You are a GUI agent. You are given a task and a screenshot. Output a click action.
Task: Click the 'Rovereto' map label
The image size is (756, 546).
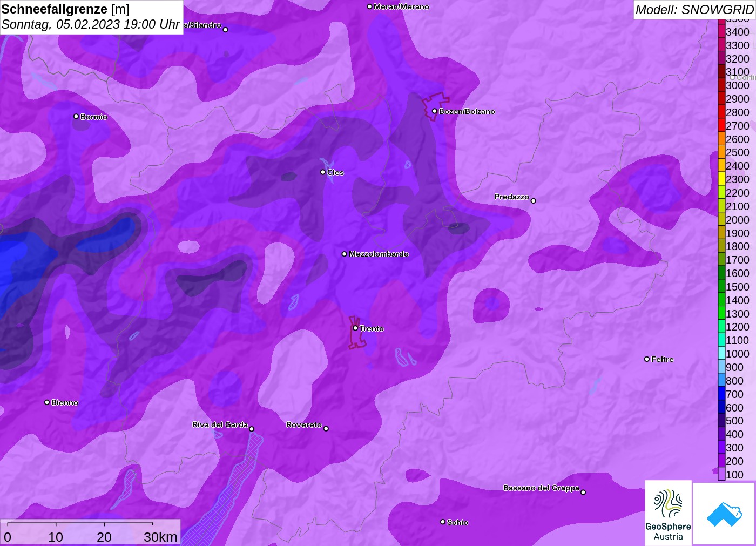[304, 424]
